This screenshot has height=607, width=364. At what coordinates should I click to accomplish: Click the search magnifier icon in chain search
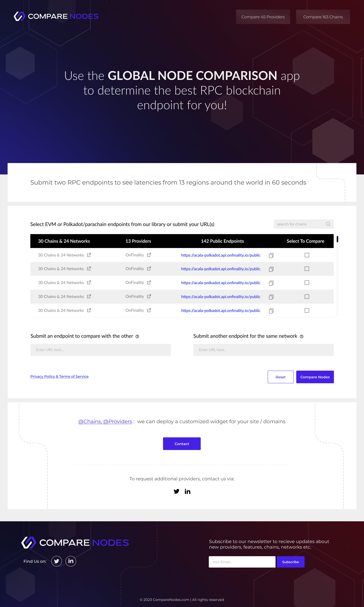(x=328, y=224)
